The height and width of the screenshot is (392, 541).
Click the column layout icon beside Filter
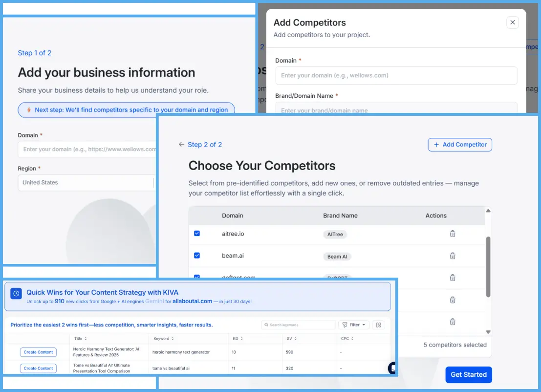pos(379,325)
